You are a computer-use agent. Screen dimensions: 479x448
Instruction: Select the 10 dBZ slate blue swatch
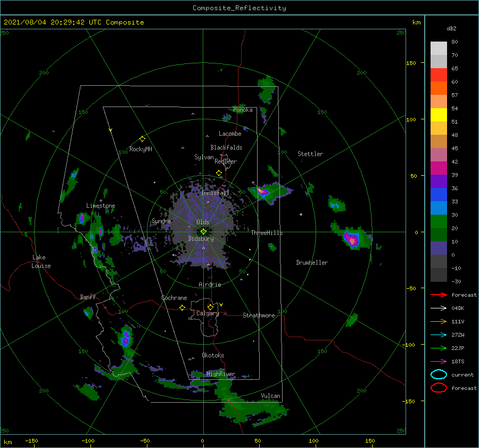pos(439,248)
